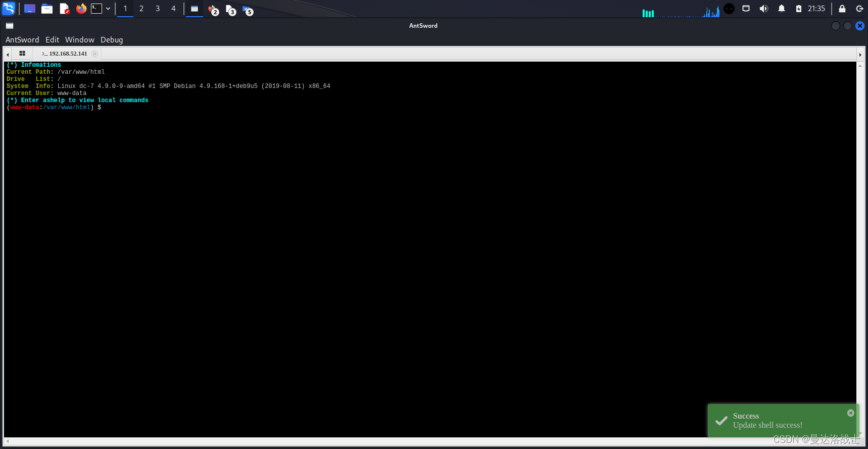This screenshot has height=449, width=868.
Task: Expand terminal launcher dropdown arrow
Action: click(x=108, y=9)
